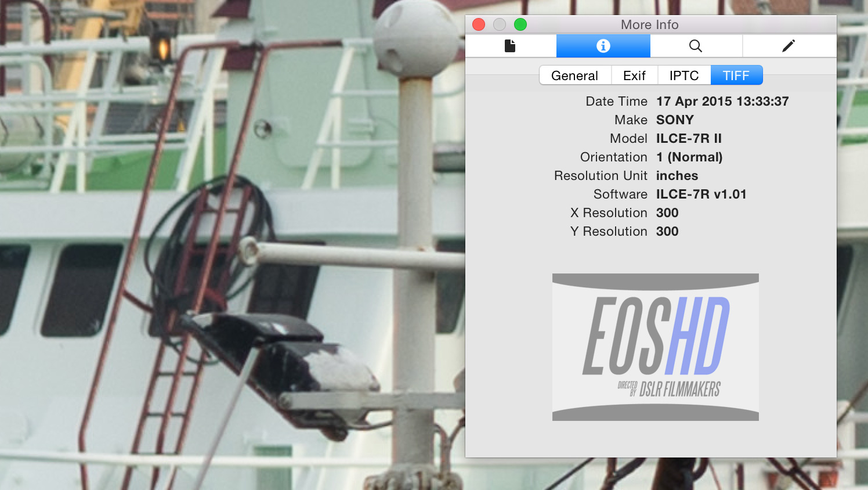The image size is (868, 490).
Task: Select the blue info icon pane
Action: (603, 46)
